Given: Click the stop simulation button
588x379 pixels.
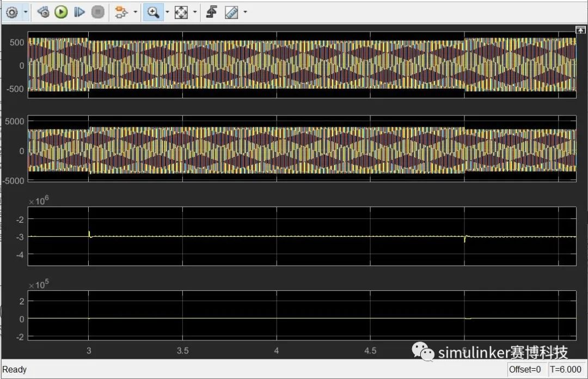Looking at the screenshot, I should pyautogui.click(x=98, y=12).
